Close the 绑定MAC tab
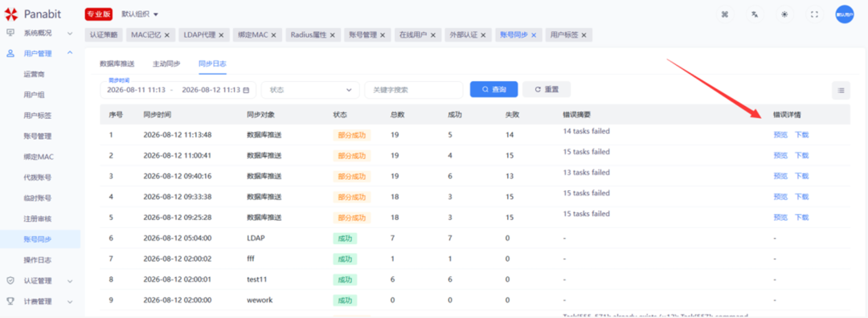 click(274, 35)
